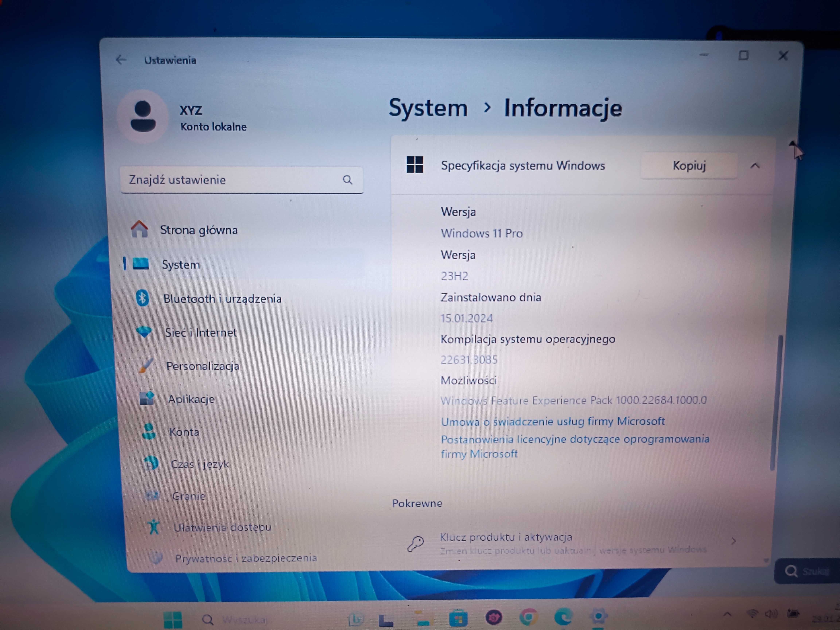840x630 pixels.
Task: Focus the Znajdź ustawienie search field
Action: click(x=242, y=180)
